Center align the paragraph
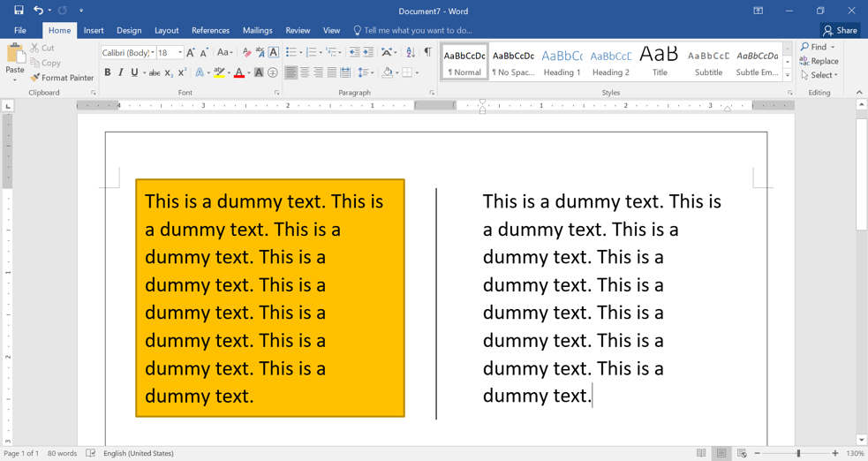Image resolution: width=868 pixels, height=461 pixels. click(x=305, y=72)
